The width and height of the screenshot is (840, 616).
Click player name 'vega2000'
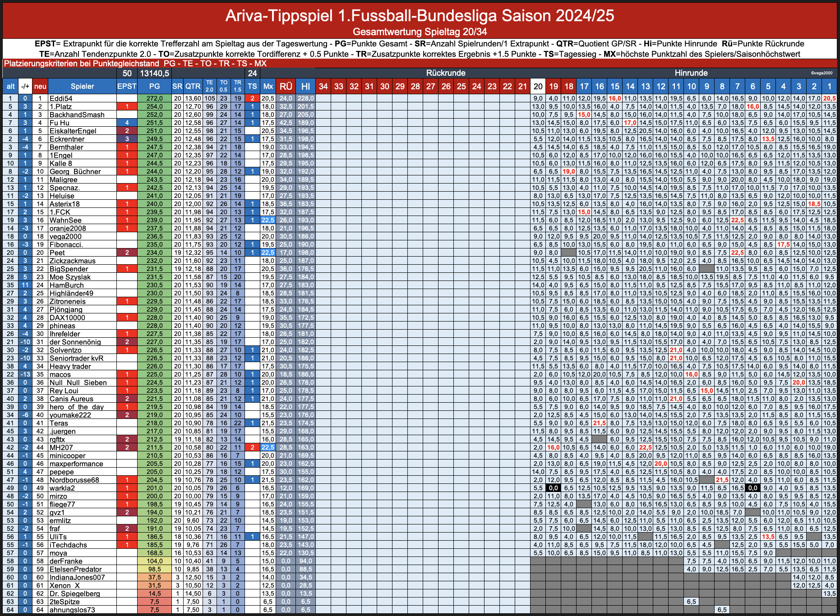[x=65, y=236]
